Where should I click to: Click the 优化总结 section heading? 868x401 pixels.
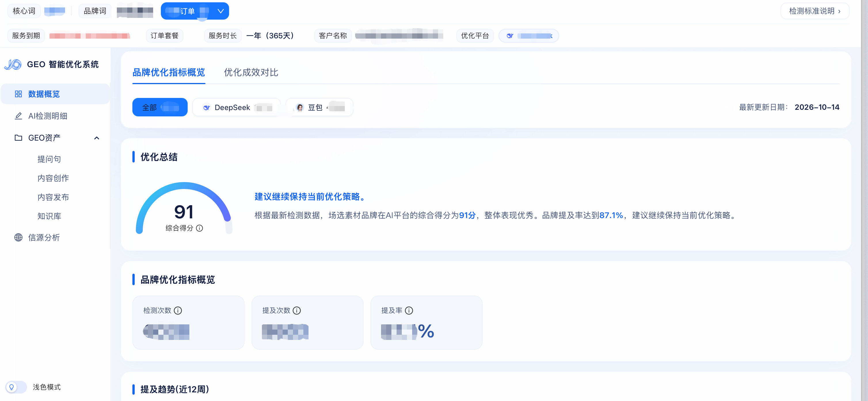pyautogui.click(x=159, y=157)
